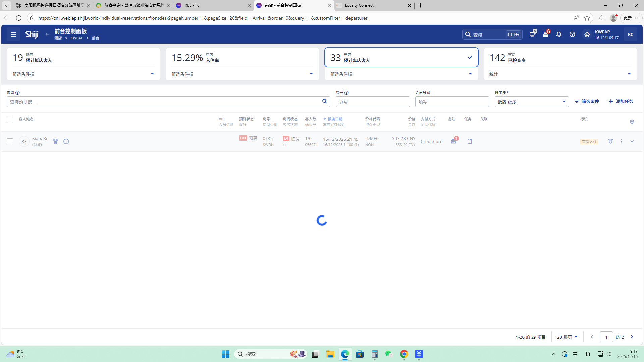Open three-dot menu for Xiao, Bo row

pyautogui.click(x=621, y=141)
